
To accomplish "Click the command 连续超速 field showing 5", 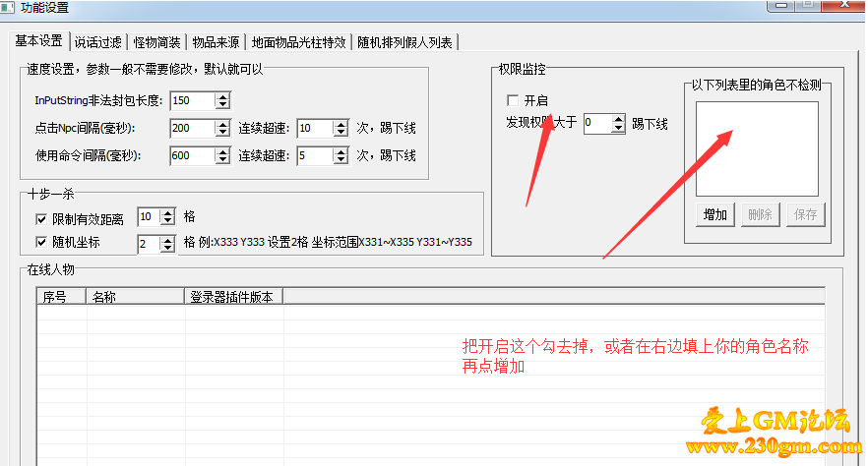I will (315, 156).
